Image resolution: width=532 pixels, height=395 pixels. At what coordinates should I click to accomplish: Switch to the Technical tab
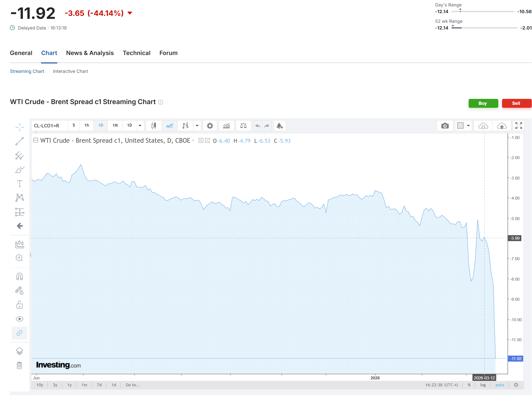136,53
